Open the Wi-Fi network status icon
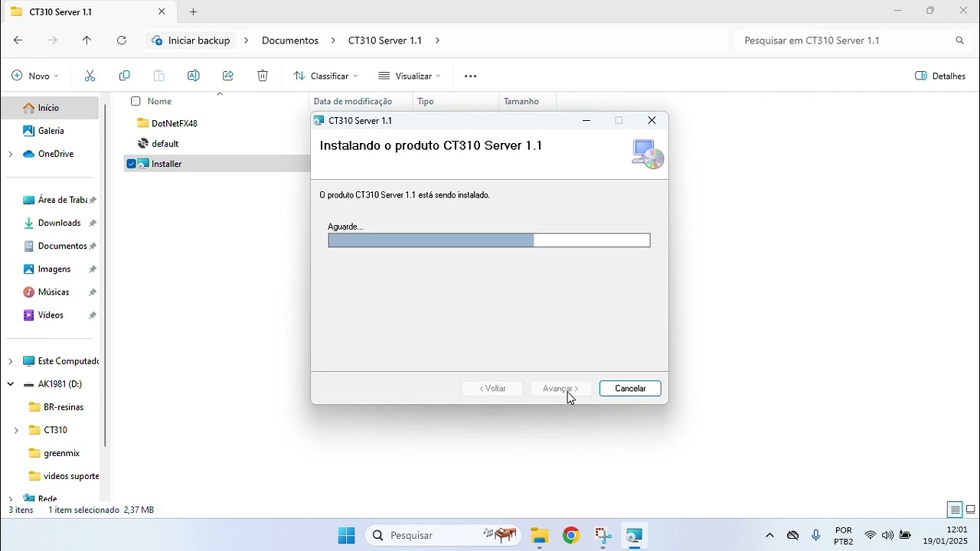The width and height of the screenshot is (980, 551). click(870, 536)
